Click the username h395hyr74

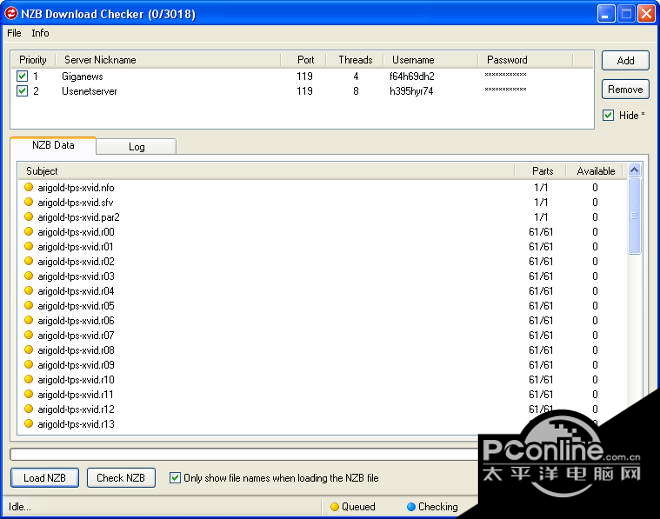click(411, 91)
